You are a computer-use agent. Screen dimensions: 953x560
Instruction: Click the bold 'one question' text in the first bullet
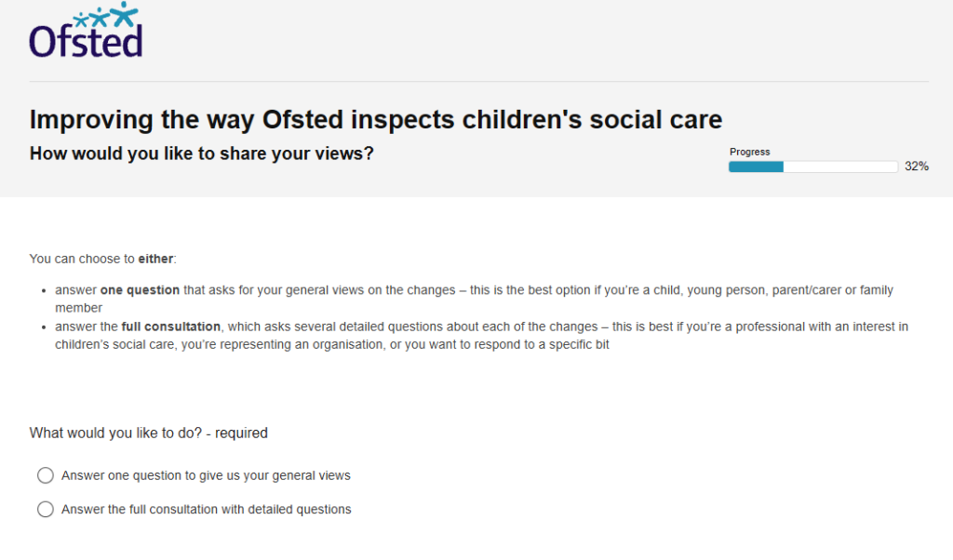coord(140,290)
